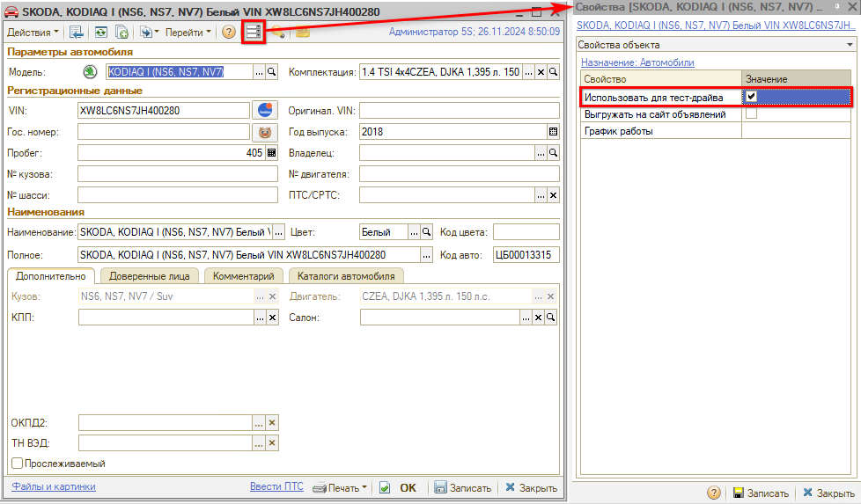Click the Оригинал. VIN input field
861x504 pixels.
point(459,110)
